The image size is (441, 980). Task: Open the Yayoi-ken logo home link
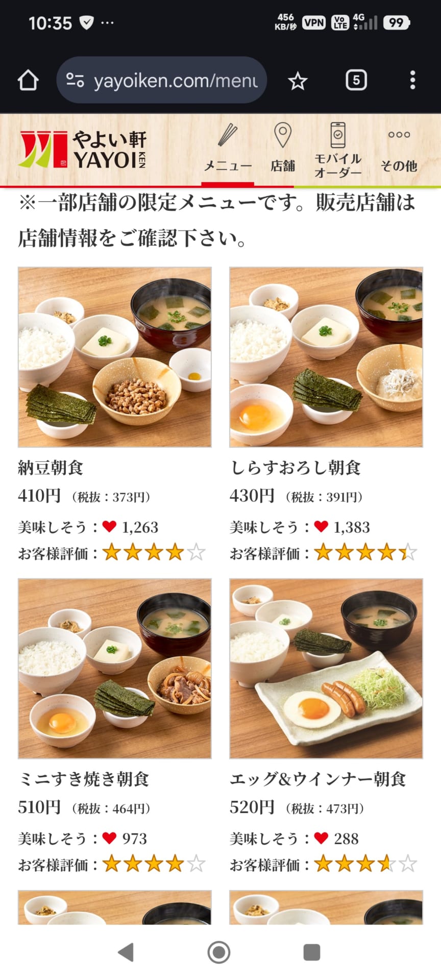click(x=83, y=150)
